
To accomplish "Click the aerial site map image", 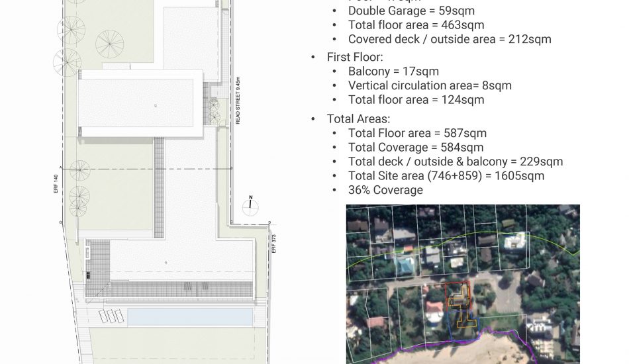I will click(463, 284).
